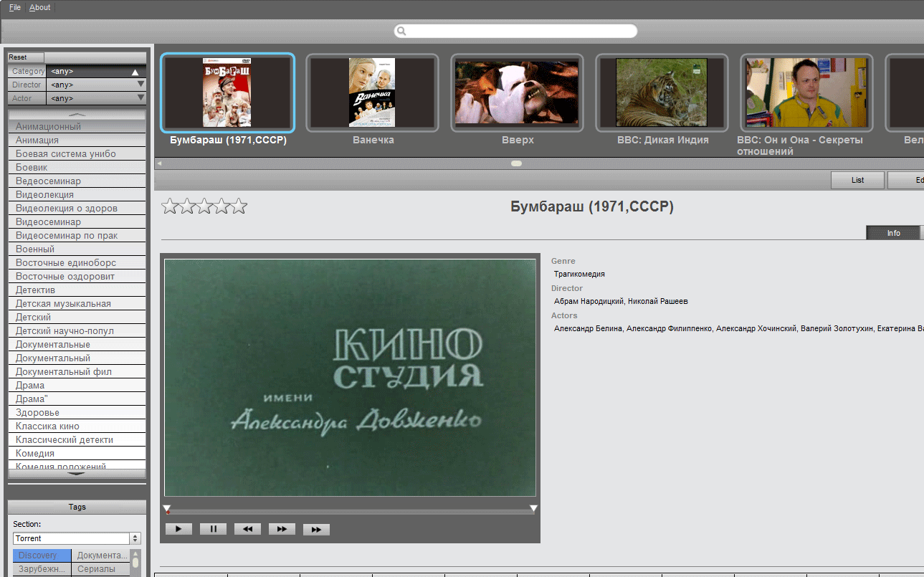
Task: Select the Вверх movie thumbnail
Action: click(517, 92)
